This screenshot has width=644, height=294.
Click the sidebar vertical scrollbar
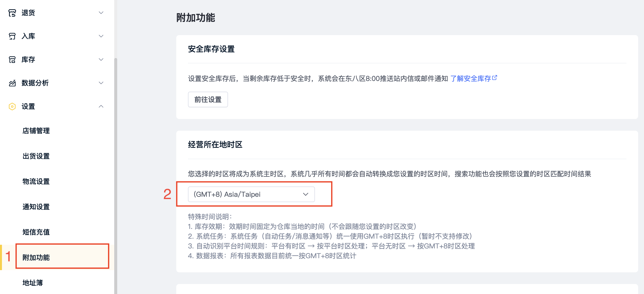click(116, 175)
